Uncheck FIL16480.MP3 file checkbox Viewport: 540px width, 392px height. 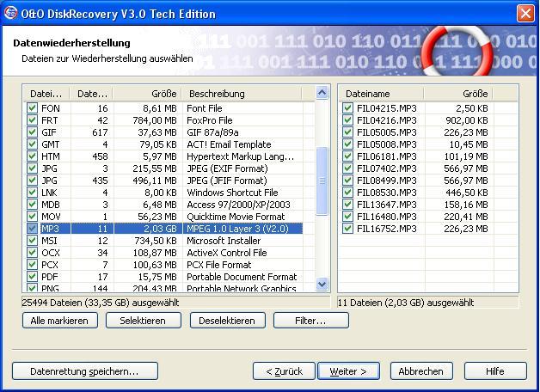(x=347, y=217)
